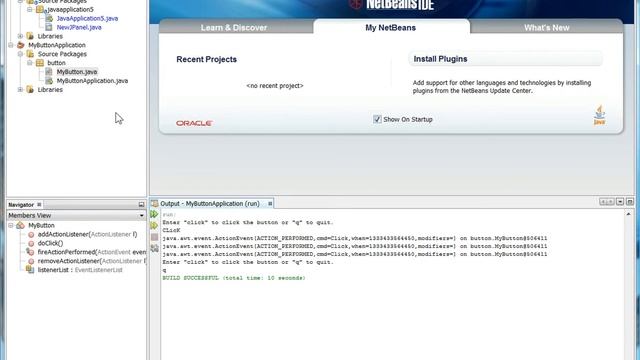640x360 pixels.
Task: Click the addActionListener method icon
Action: [31, 235]
